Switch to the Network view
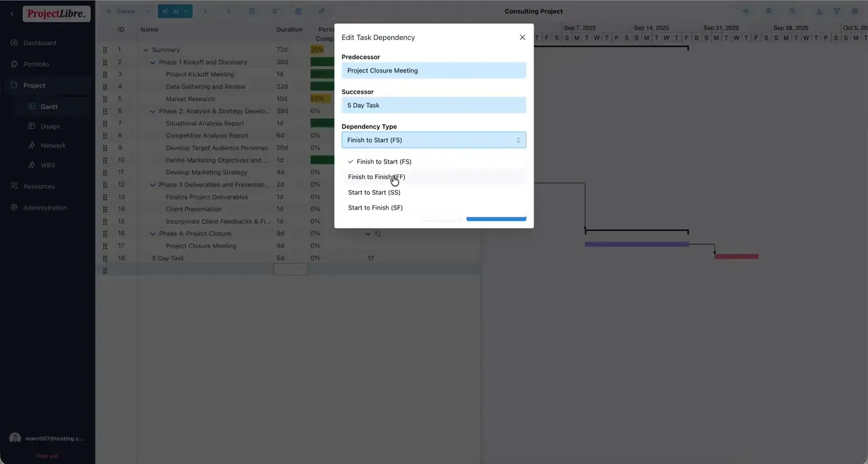868x464 pixels. tap(53, 146)
